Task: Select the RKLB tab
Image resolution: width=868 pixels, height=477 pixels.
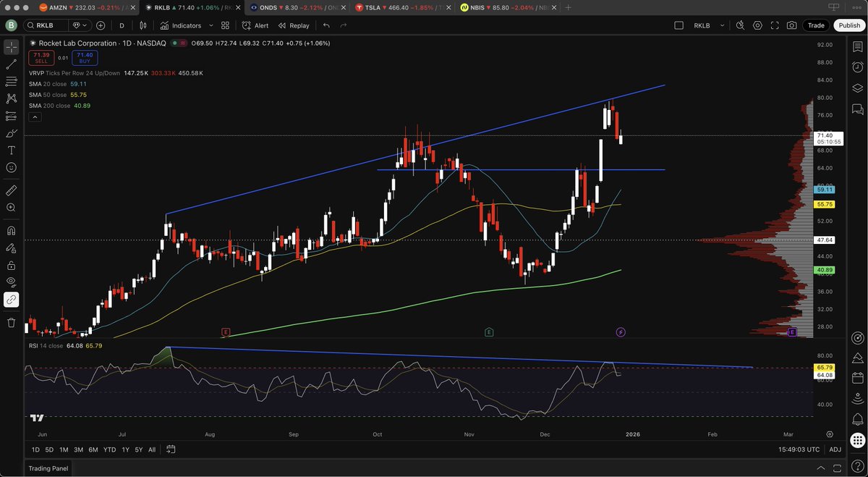Action: (x=193, y=7)
